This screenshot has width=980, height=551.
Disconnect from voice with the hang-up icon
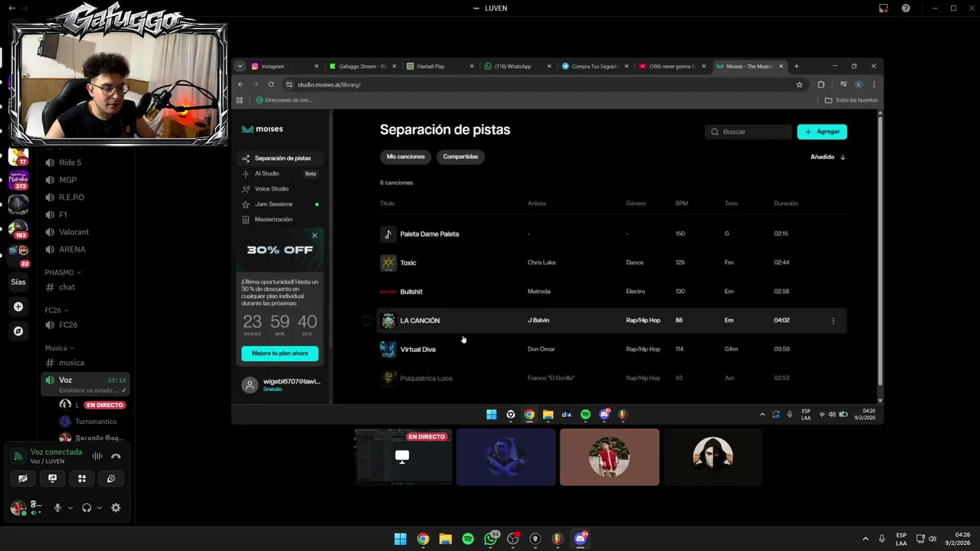click(x=116, y=456)
